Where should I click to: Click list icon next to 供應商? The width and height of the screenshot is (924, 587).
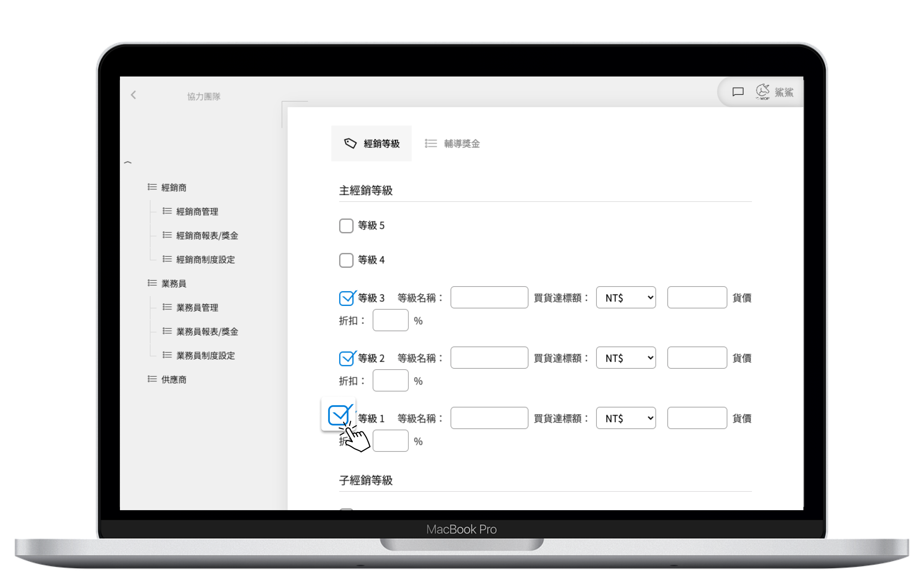152,379
